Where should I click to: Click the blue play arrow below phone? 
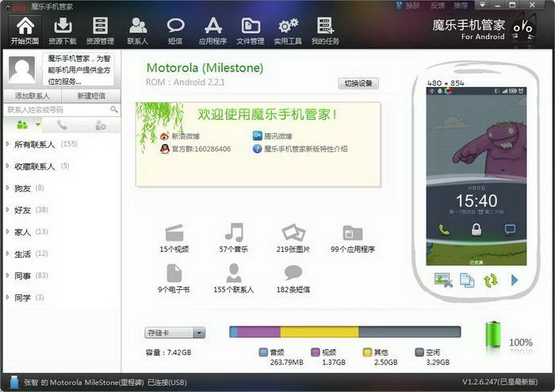coord(515,280)
